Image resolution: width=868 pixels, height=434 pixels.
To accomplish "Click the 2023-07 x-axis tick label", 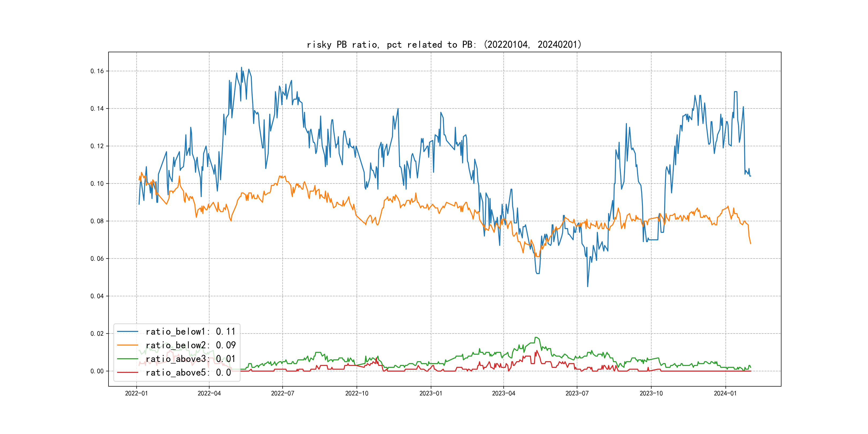I will pos(577,393).
